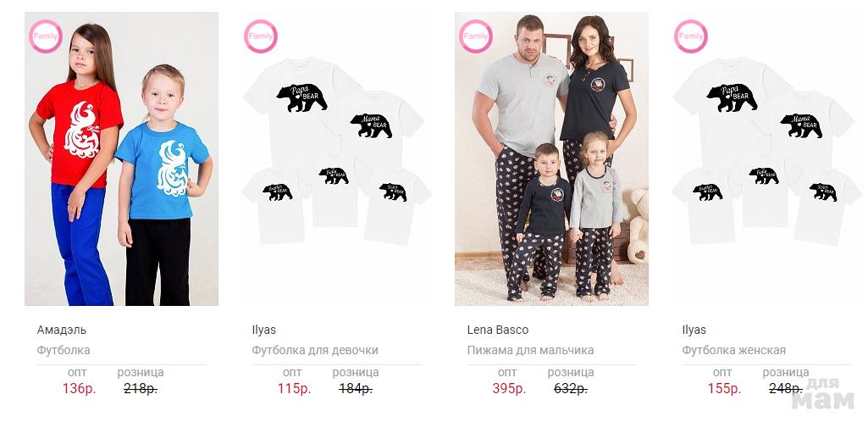Screen dimensions: 868x422
Task: Click the Family badge on Амадэль product
Action: click(46, 36)
